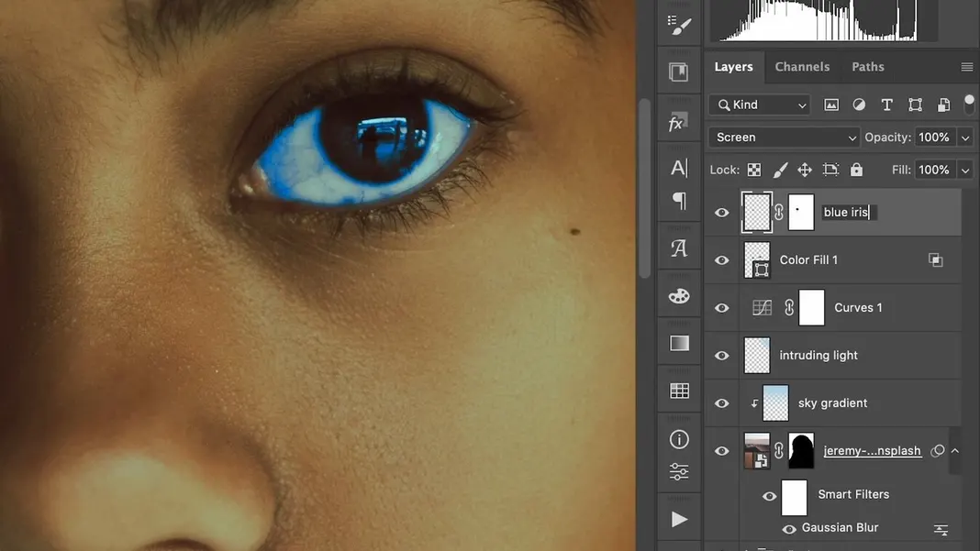Select the Curves 1 layer mask thumbnail
The height and width of the screenshot is (551, 980).
click(x=812, y=307)
